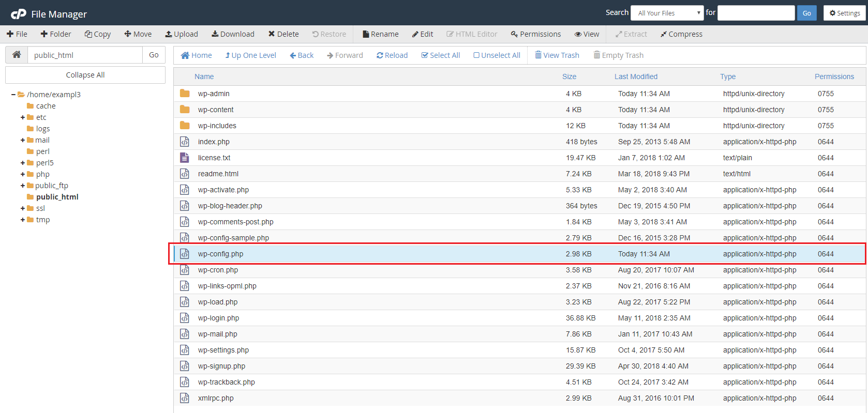Expand the mail folder in the tree
Image resolution: width=868 pixels, height=413 pixels.
(23, 140)
